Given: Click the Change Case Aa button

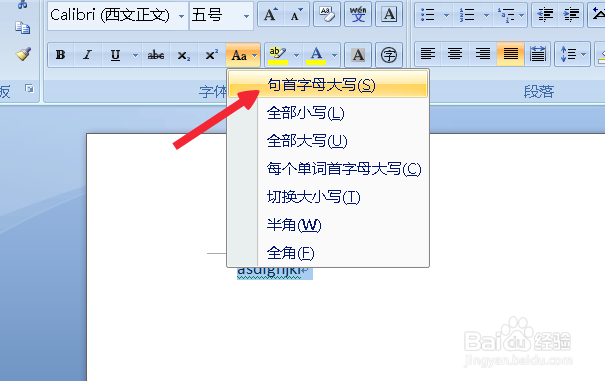Looking at the screenshot, I should 243,55.
